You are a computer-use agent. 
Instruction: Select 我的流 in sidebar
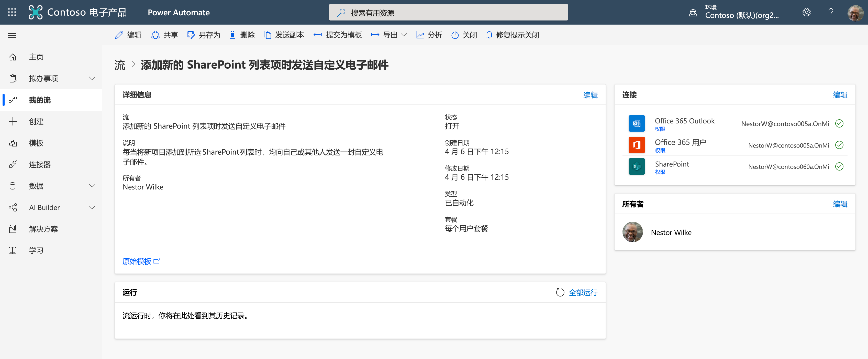click(51, 100)
